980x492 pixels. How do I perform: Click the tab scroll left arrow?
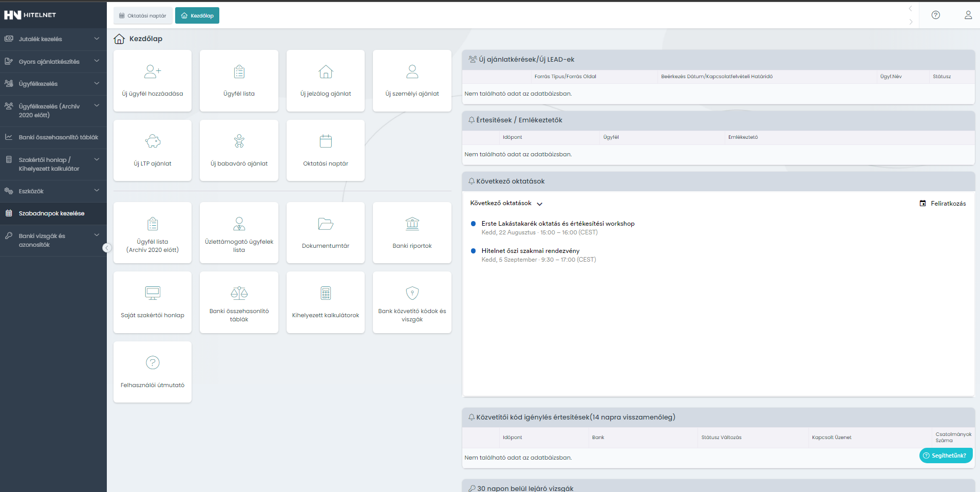[911, 9]
